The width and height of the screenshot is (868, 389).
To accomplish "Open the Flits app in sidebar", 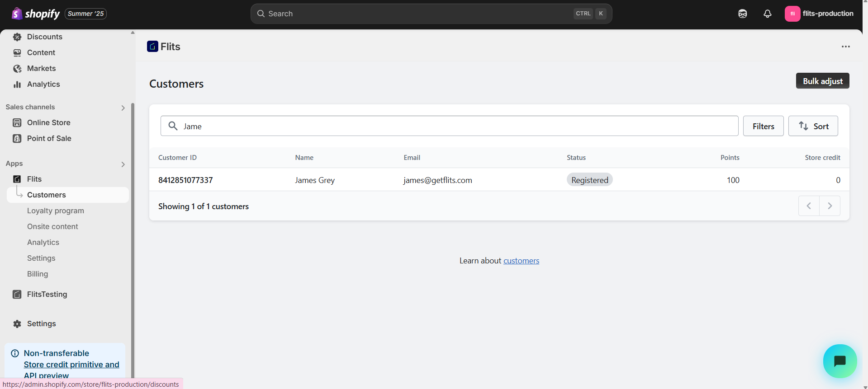I will pos(34,179).
